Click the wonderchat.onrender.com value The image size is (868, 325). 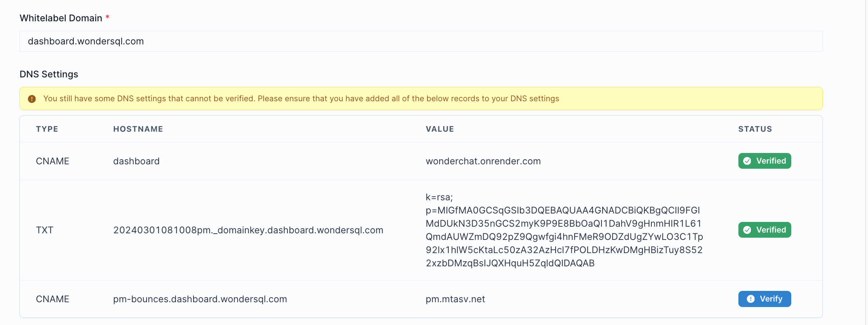pyautogui.click(x=483, y=161)
